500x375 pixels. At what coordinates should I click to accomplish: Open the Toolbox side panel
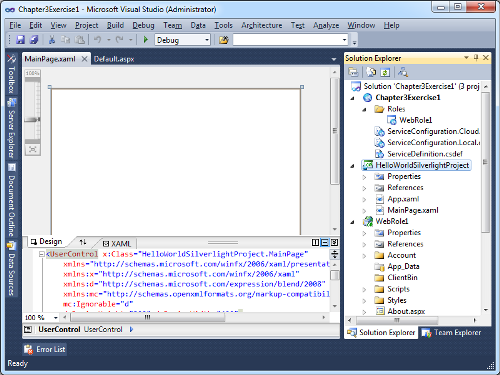pyautogui.click(x=11, y=75)
